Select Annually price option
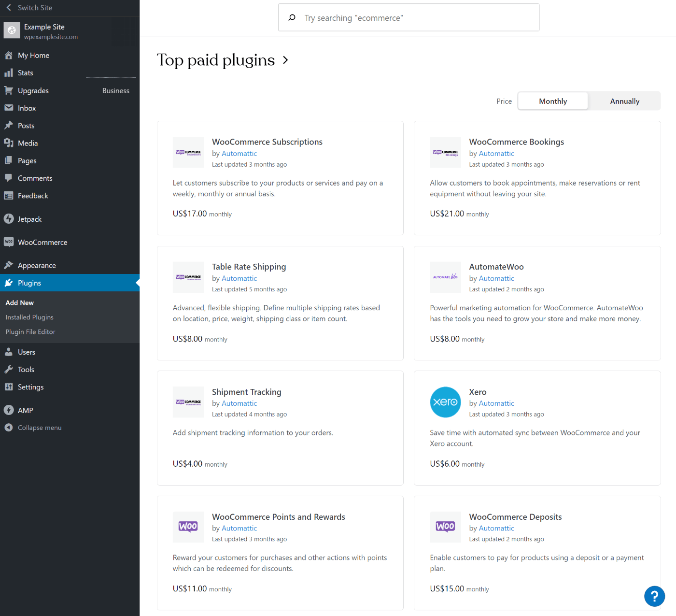The width and height of the screenshot is (676, 616). tap(625, 101)
